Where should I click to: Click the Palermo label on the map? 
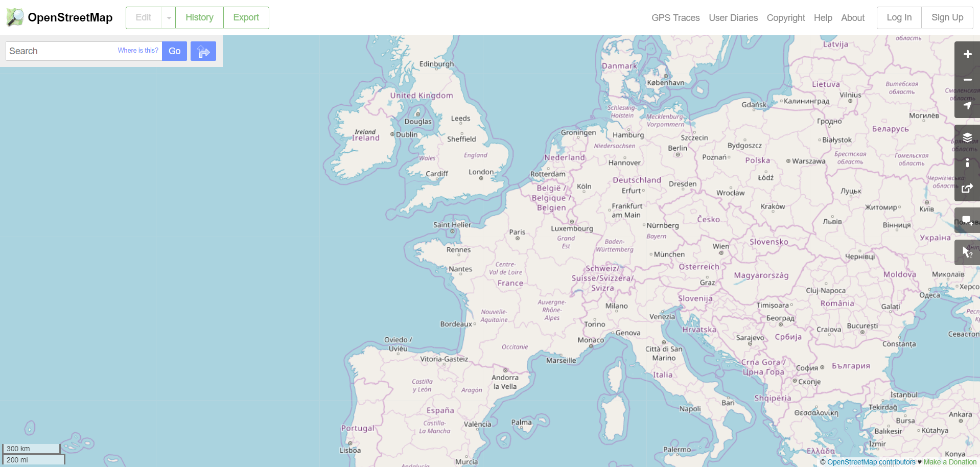point(677,450)
